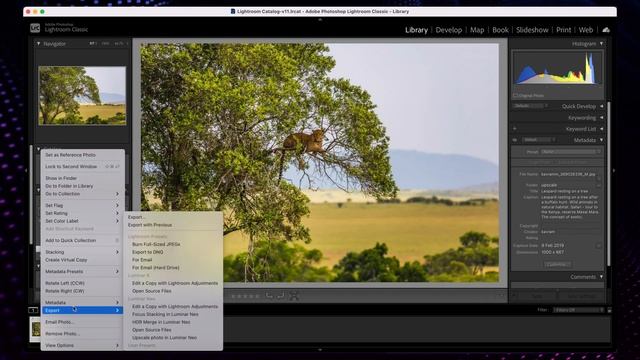Screen dimensions: 640x360
Task: Select the Library module
Action: point(416,30)
